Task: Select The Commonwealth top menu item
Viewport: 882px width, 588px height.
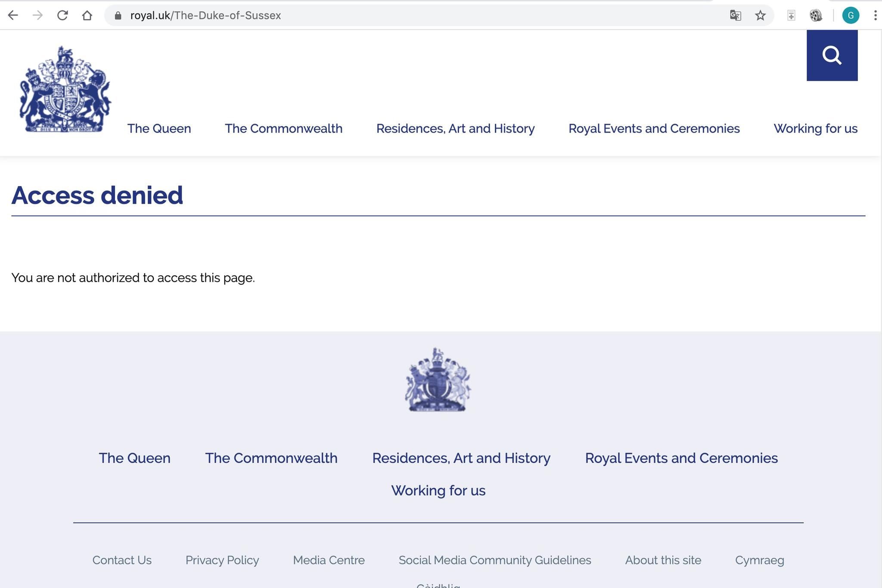Action: (x=283, y=128)
